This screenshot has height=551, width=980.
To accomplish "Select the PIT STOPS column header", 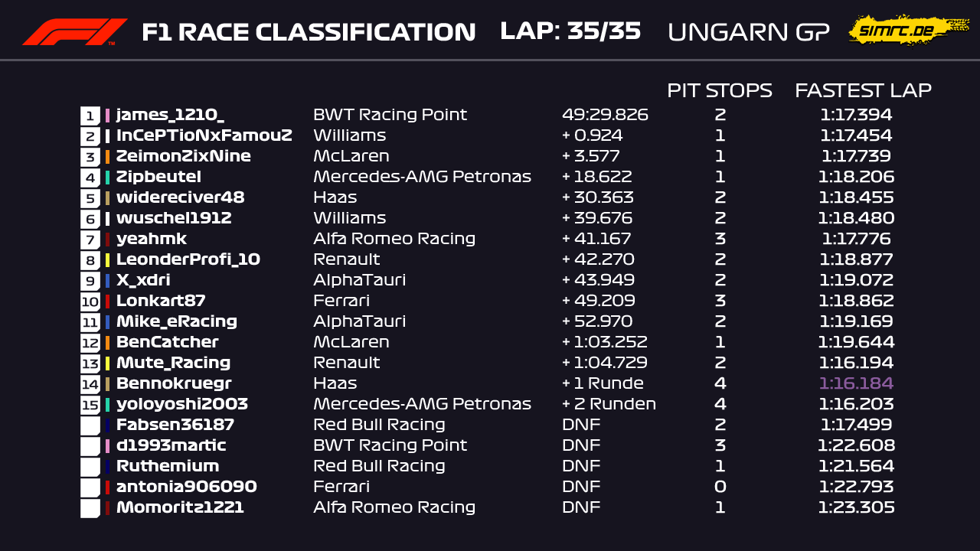I will coord(719,90).
